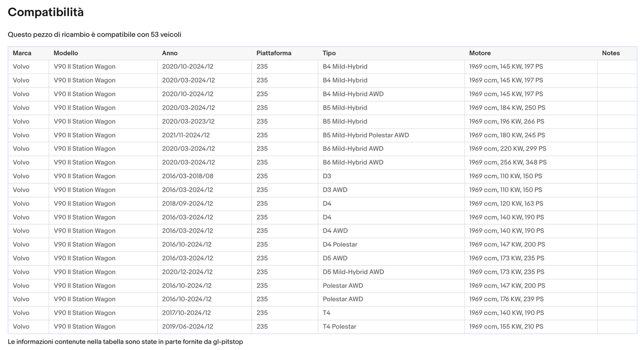Click the D4 Polestar type cell

pyautogui.click(x=340, y=244)
